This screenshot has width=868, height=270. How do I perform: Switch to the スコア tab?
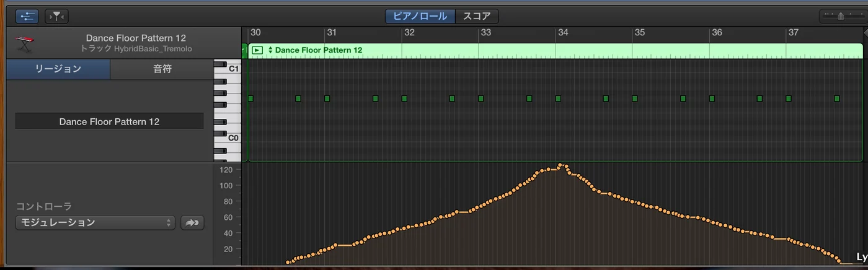tap(477, 16)
